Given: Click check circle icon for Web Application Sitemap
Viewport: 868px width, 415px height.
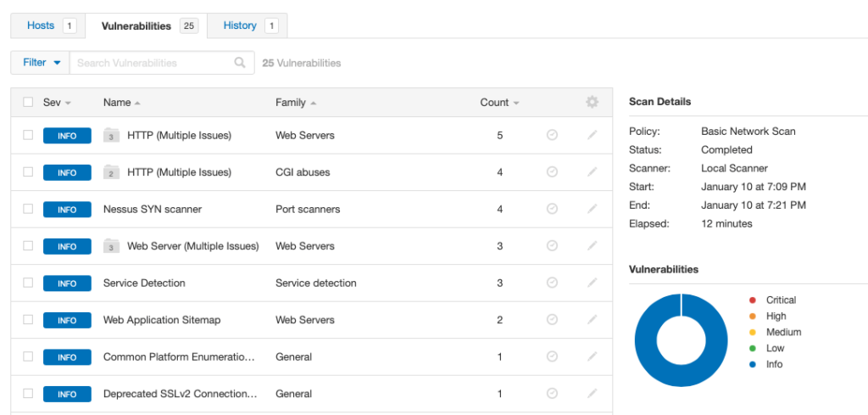Looking at the screenshot, I should point(552,320).
